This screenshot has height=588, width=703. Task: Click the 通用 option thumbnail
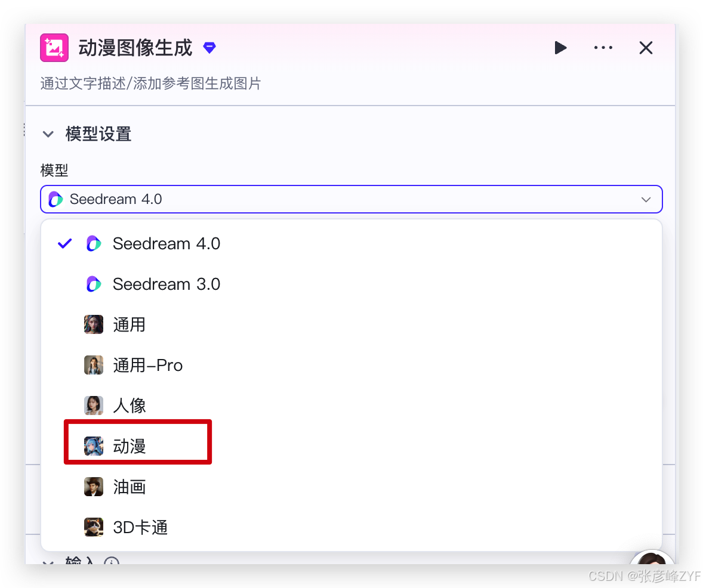(93, 324)
